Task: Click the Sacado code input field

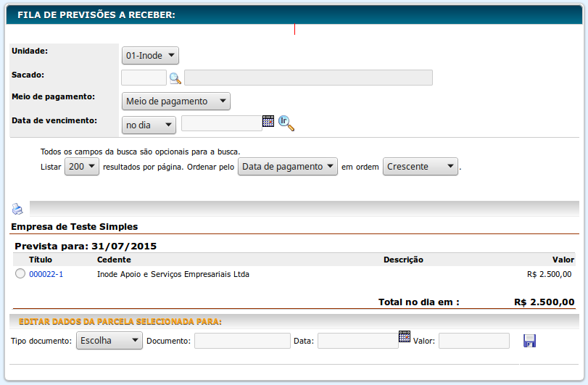Action: point(144,78)
